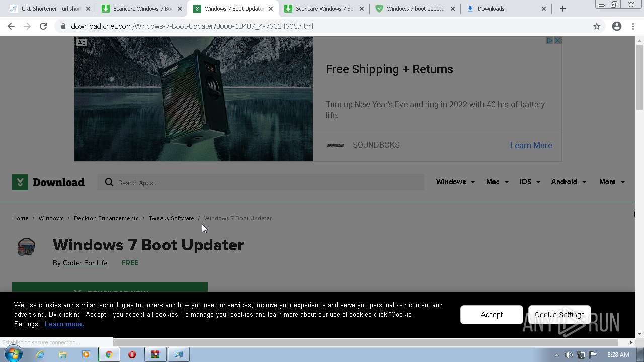Click the volume speaker tray icon
The image size is (644, 362).
tap(569, 355)
